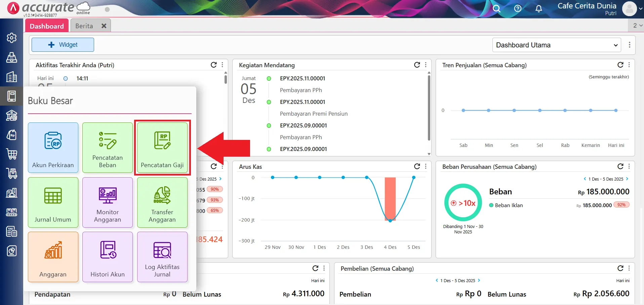The width and height of the screenshot is (644, 305).
Task: Open Pencatatan Gaji from Buku Besar menu
Action: point(162,148)
